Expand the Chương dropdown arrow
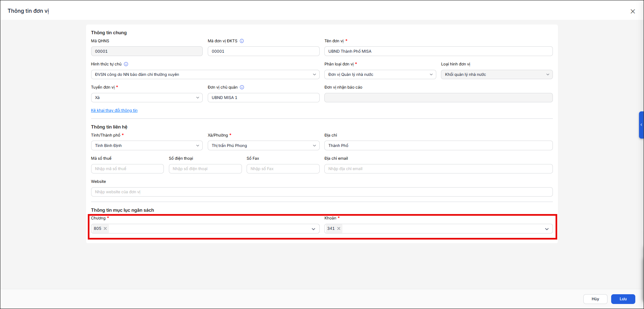Screen dimensions: 644x309 (x=313, y=229)
